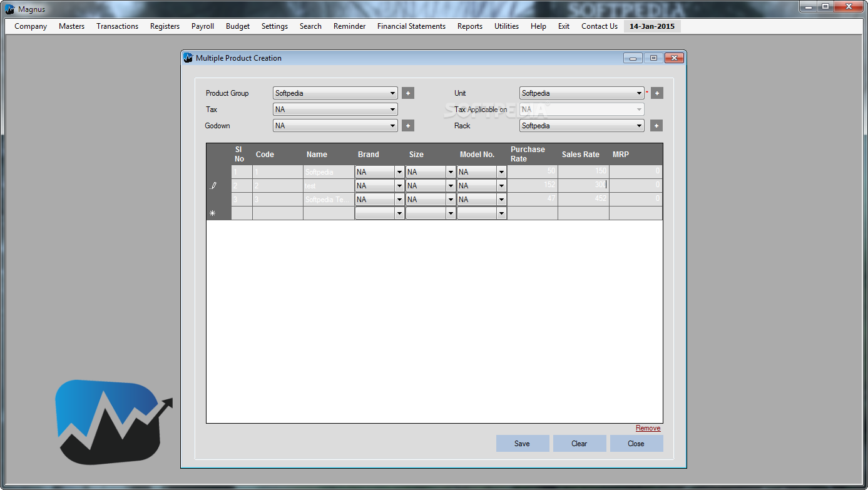Screen dimensions: 868x490
Task: Open the Registers menu
Action: [165, 26]
